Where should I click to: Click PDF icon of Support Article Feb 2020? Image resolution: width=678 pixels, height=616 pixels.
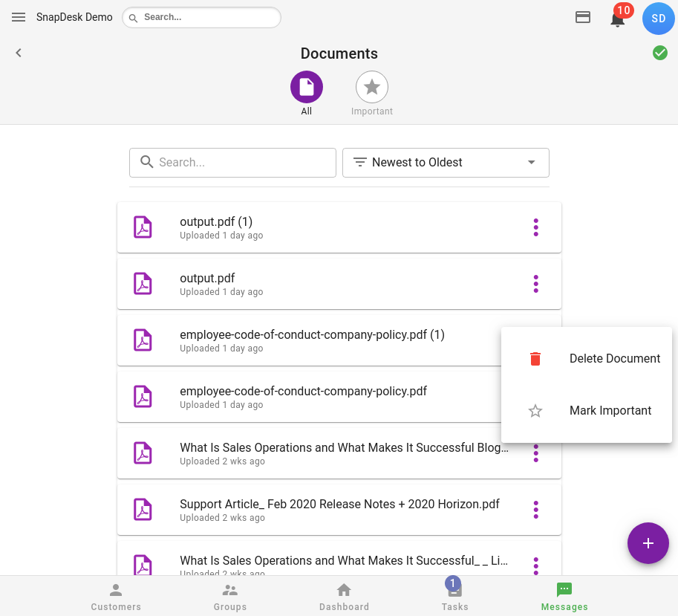(x=143, y=510)
